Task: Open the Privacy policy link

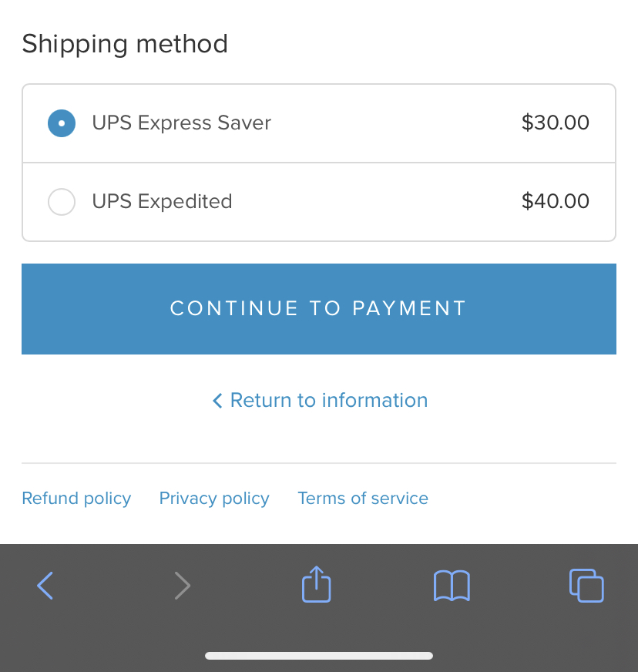Action: (214, 499)
